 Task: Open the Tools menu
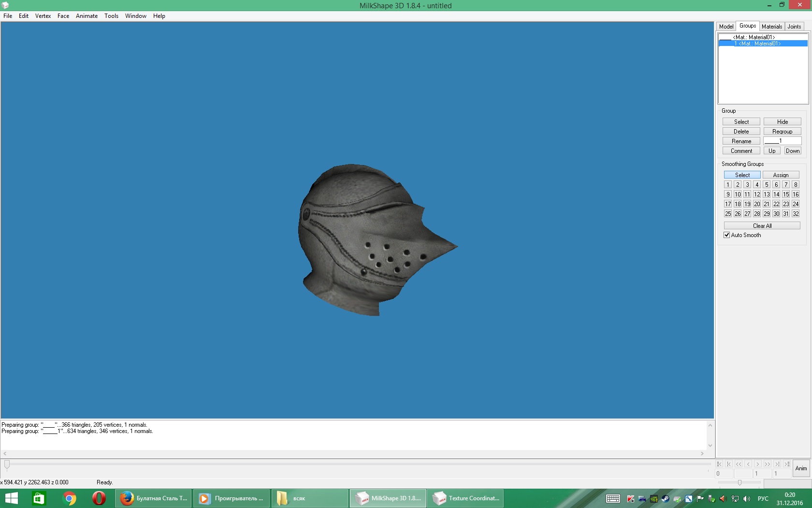111,16
